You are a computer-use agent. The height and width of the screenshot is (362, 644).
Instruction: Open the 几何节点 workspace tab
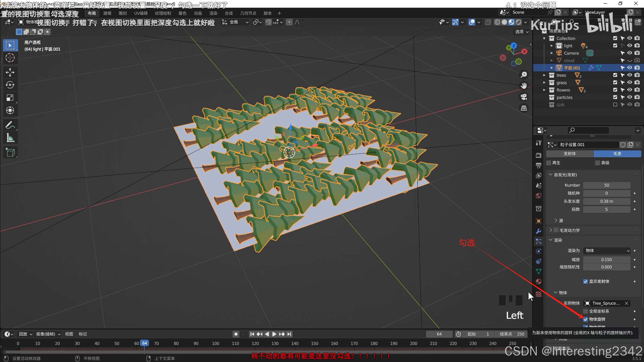coord(248,13)
